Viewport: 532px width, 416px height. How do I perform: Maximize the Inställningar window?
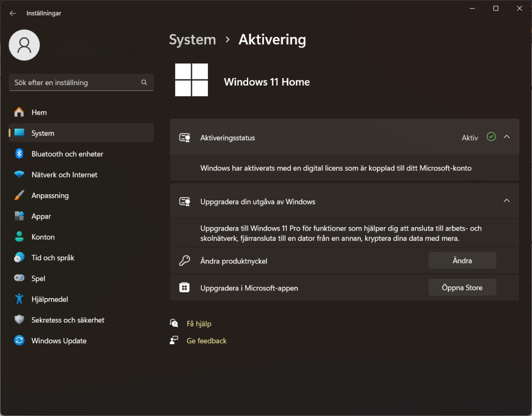(x=496, y=8)
